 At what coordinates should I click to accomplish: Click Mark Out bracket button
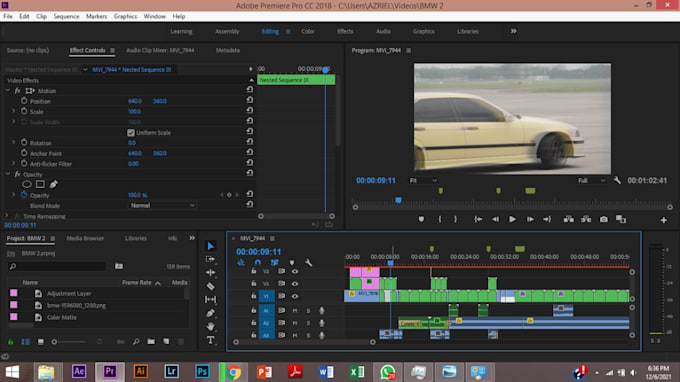click(x=455, y=219)
